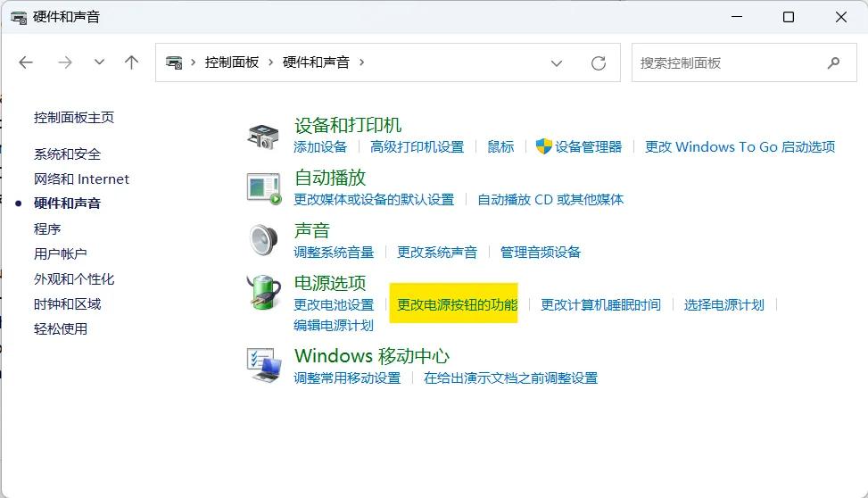Screen dimensions: 868x498
Task: Click the shield icon beside 设备管理器
Action: tap(543, 146)
